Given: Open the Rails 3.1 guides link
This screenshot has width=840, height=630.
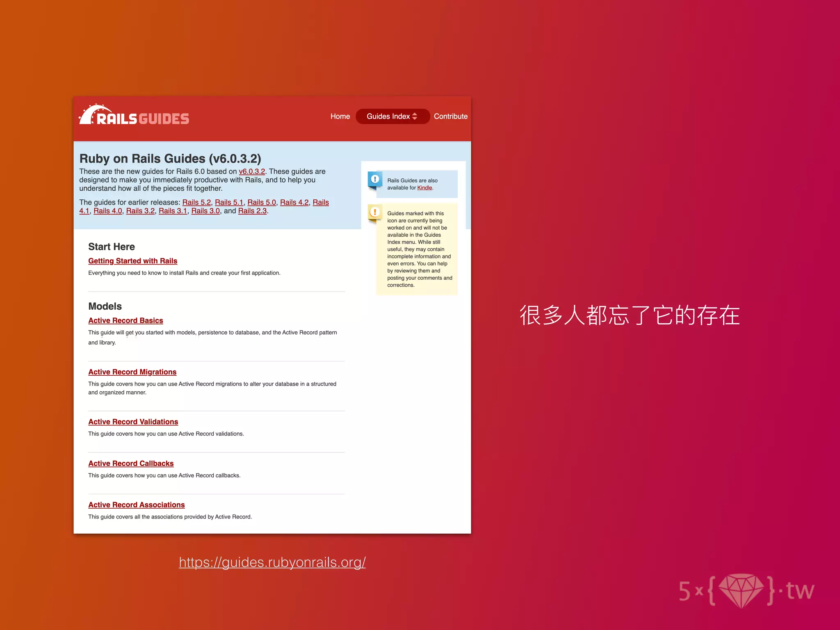Looking at the screenshot, I should [x=173, y=211].
